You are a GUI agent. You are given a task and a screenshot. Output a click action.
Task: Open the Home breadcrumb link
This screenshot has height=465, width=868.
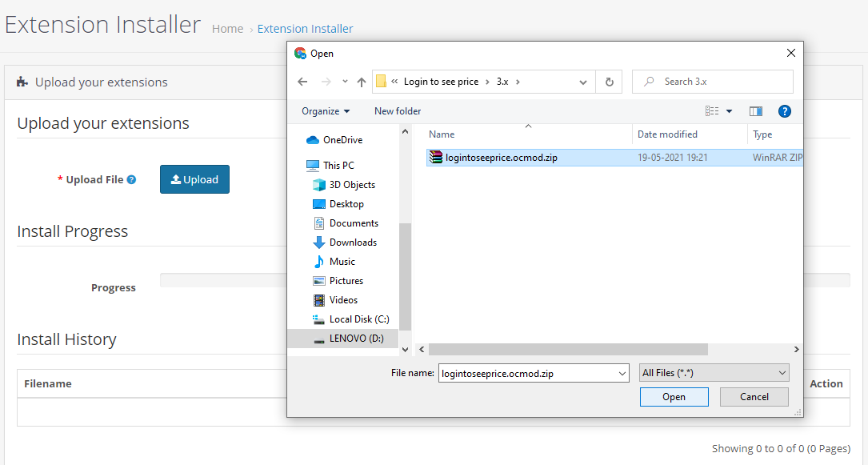(x=227, y=28)
